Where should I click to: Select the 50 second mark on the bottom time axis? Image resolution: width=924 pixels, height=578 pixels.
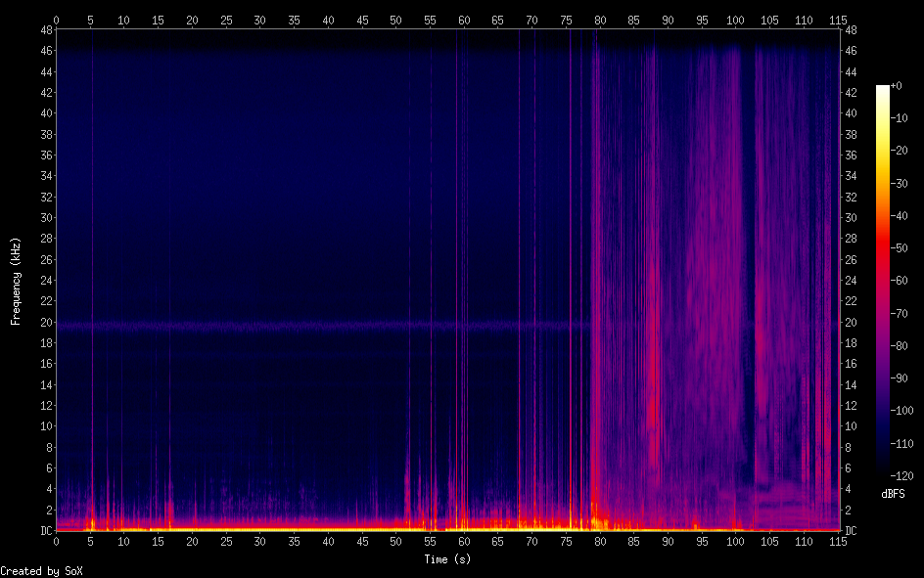(x=395, y=541)
